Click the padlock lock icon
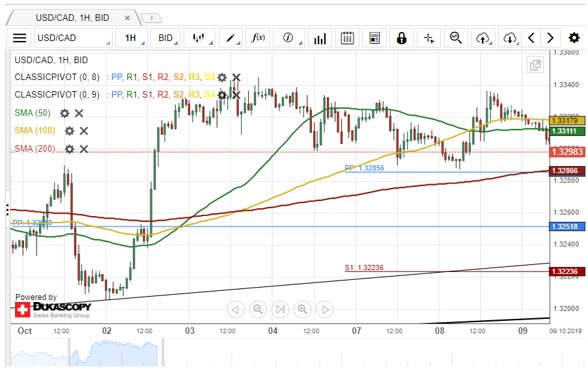 pos(401,38)
